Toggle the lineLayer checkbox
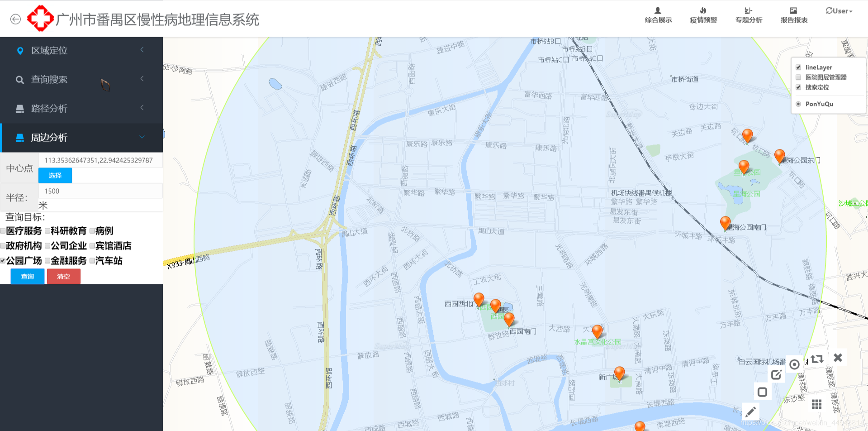This screenshot has height=431, width=868. 798,67
